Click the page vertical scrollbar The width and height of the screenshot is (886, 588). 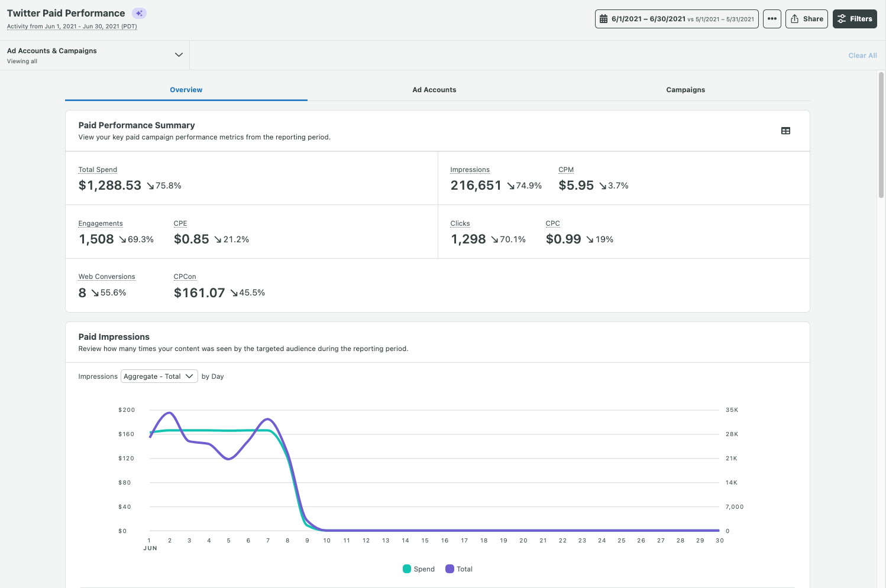(x=881, y=136)
